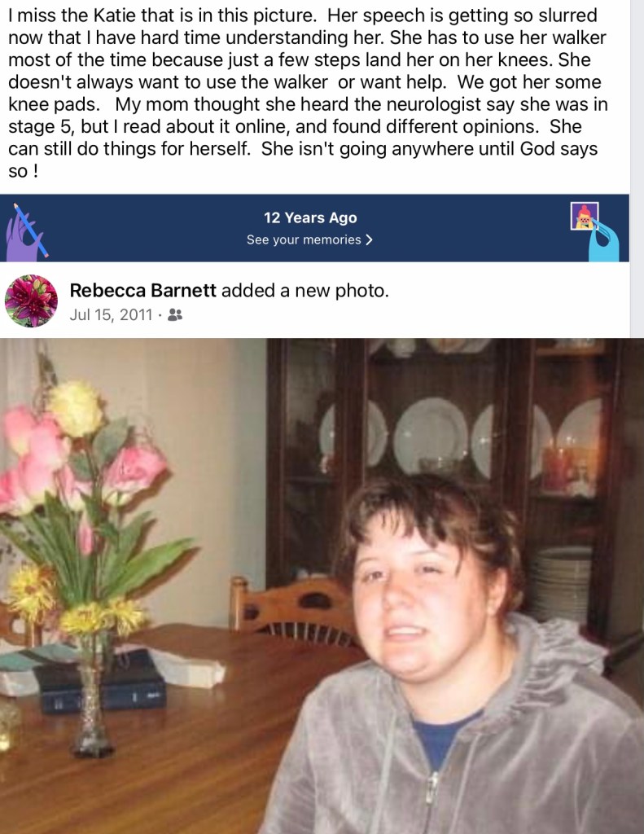Click the 12 Years Ago heading
The width and height of the screenshot is (644, 834).
pyautogui.click(x=310, y=217)
